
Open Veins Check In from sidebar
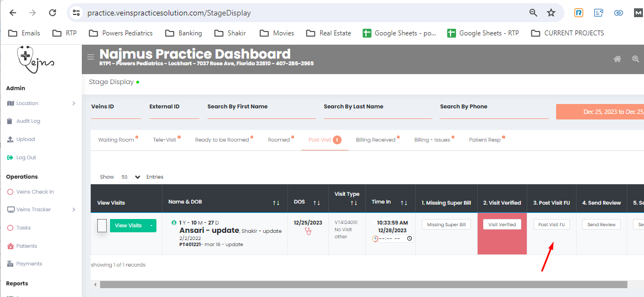tap(35, 192)
